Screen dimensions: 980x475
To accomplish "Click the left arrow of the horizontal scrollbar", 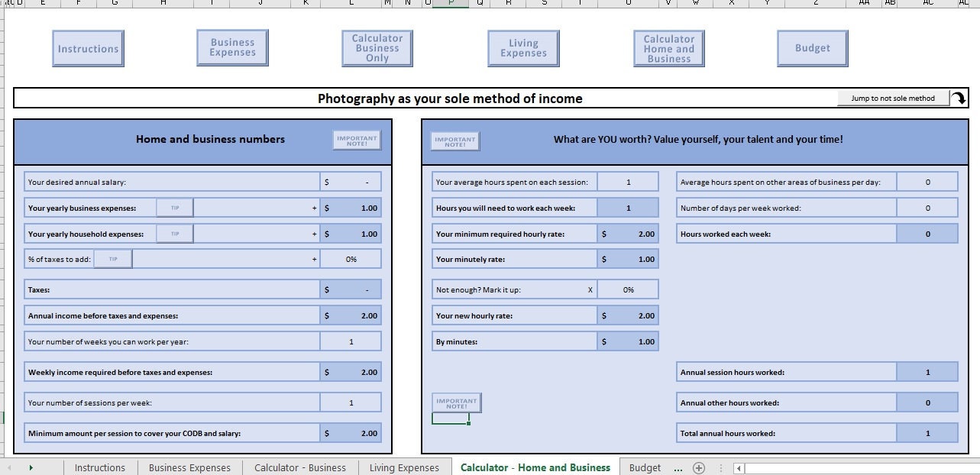I will click(738, 467).
